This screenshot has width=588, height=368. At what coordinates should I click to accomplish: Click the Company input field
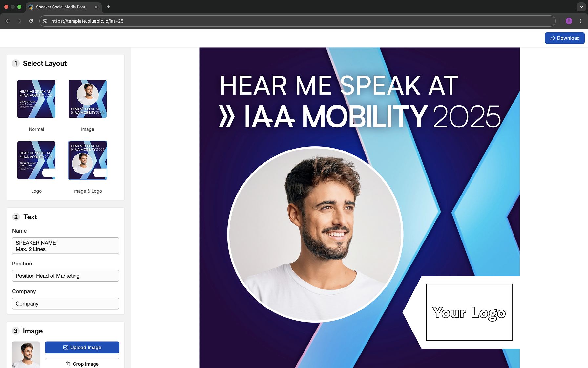coord(65,303)
